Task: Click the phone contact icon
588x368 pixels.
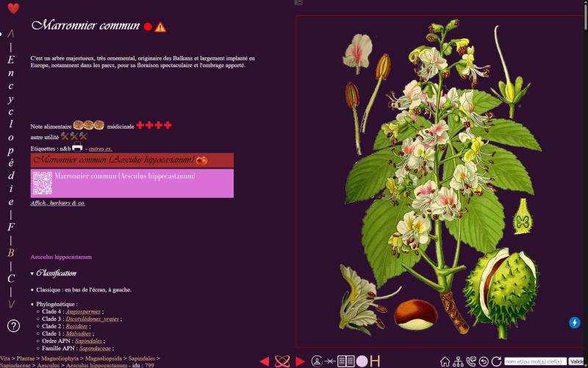Action: click(470, 361)
